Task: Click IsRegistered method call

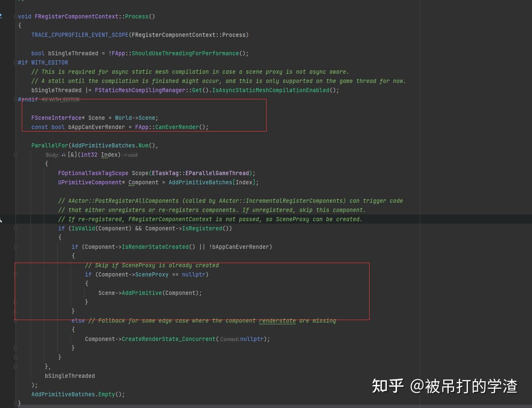Action: coord(202,228)
